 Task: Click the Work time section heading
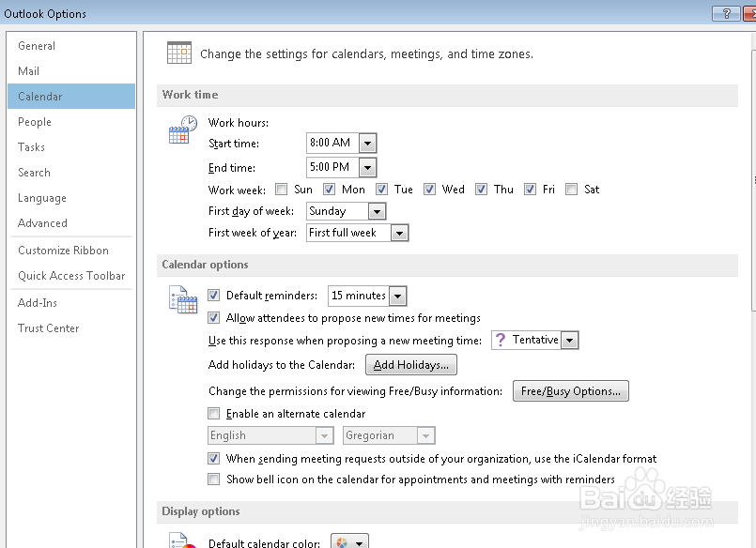point(190,95)
